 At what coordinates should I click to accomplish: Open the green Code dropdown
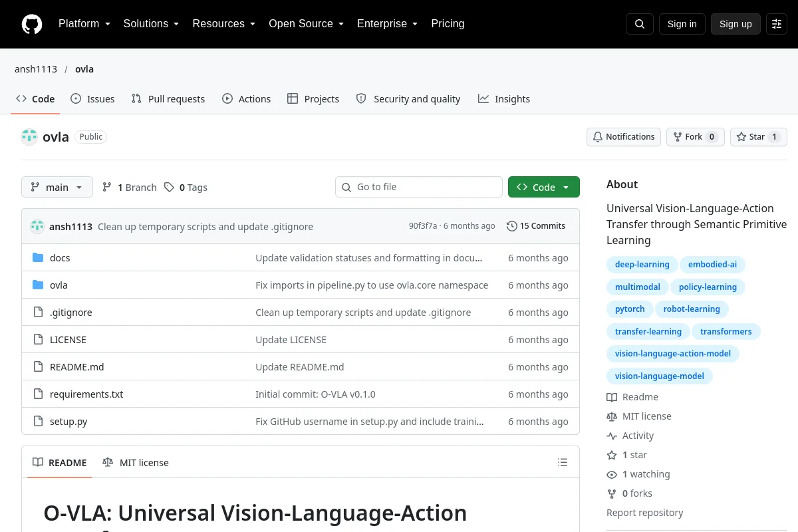coord(544,188)
